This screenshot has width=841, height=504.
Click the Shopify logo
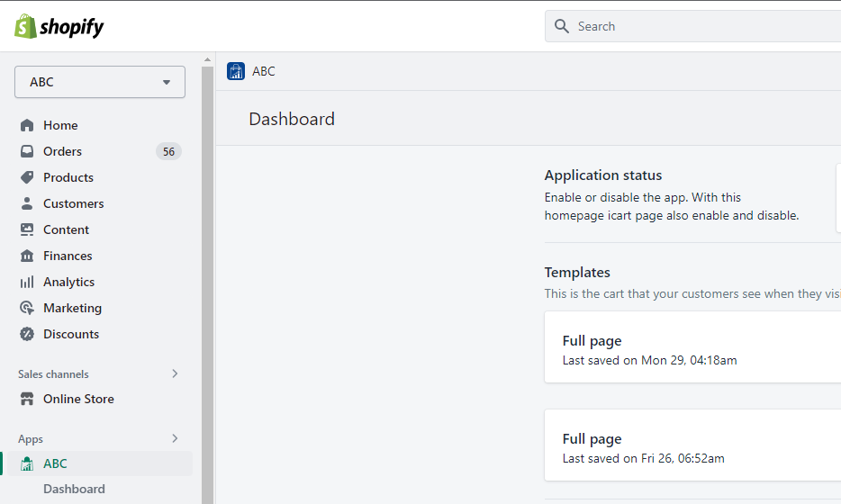[x=59, y=26]
